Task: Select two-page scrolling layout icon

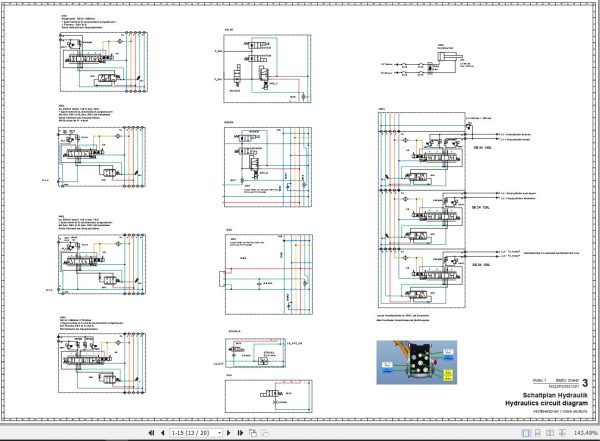Action: pyautogui.click(x=562, y=433)
